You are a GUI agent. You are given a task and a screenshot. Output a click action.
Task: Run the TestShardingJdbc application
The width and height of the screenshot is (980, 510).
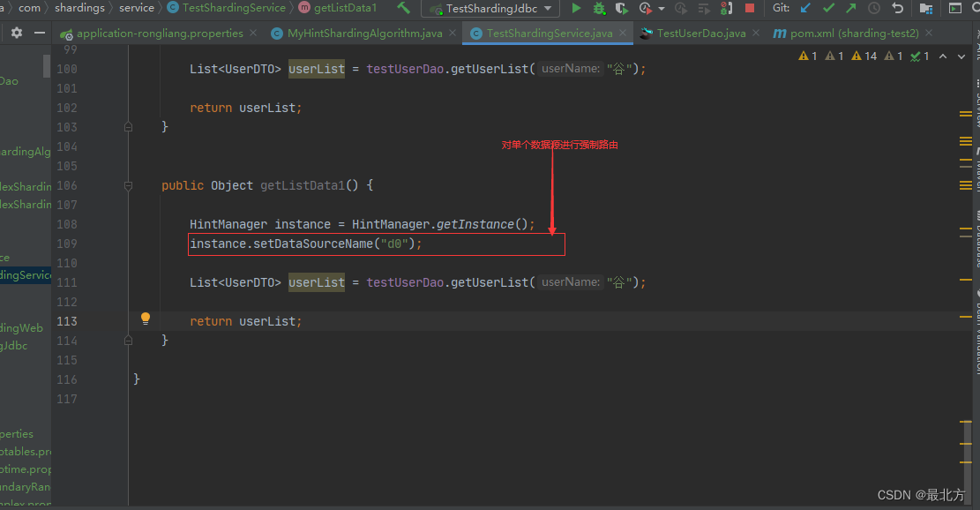coord(577,8)
